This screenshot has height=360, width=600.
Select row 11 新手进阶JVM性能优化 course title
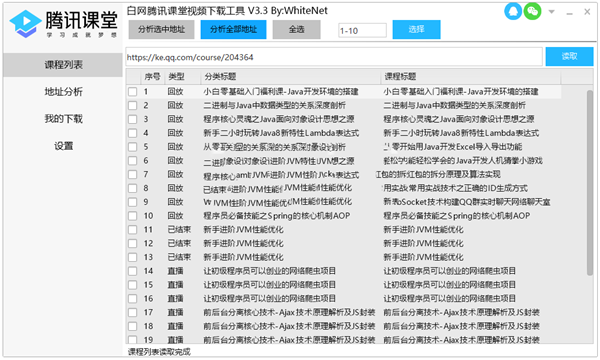[423, 230]
